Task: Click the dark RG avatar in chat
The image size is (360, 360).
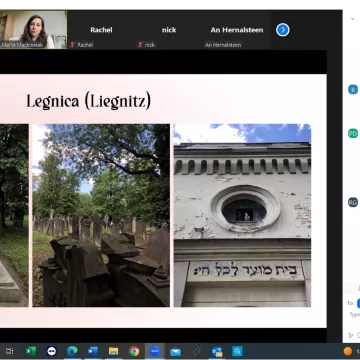Action: 353,202
